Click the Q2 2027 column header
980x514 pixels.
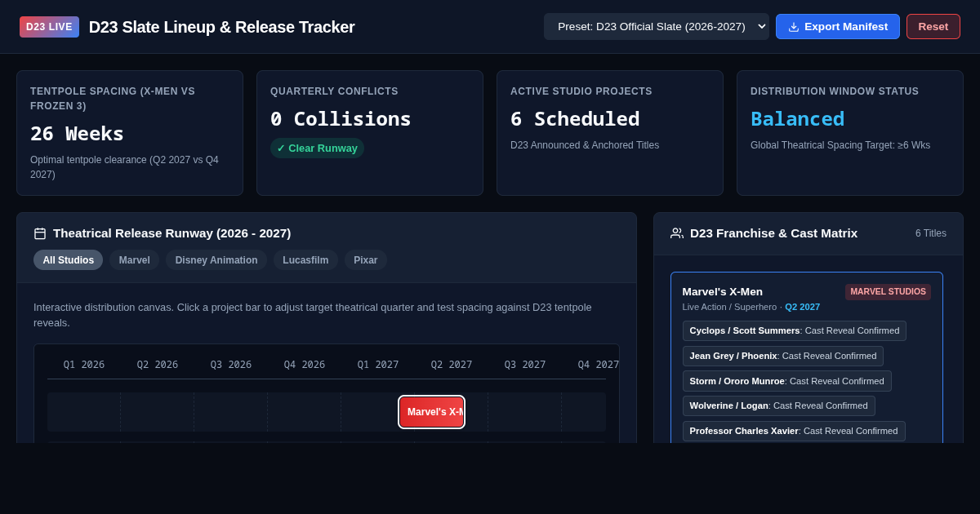point(452,365)
